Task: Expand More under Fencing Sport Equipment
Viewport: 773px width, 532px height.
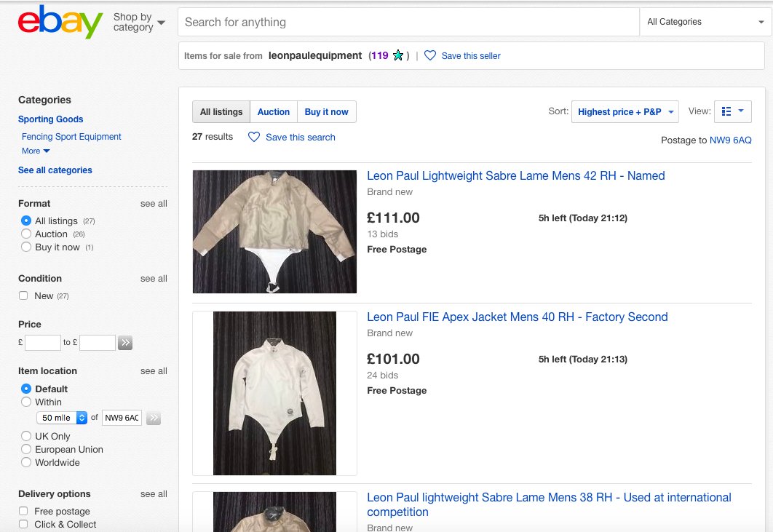Action: click(x=36, y=151)
